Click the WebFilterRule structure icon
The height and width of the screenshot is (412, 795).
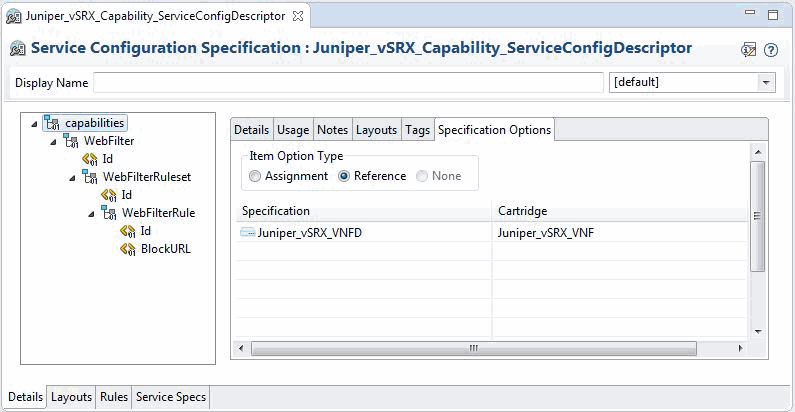click(x=109, y=213)
